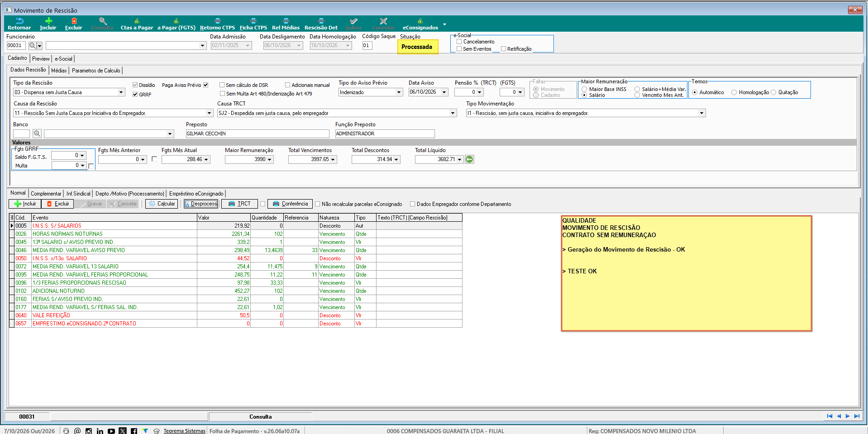Open Data Aviso date dropdown
868x434 pixels.
point(444,92)
